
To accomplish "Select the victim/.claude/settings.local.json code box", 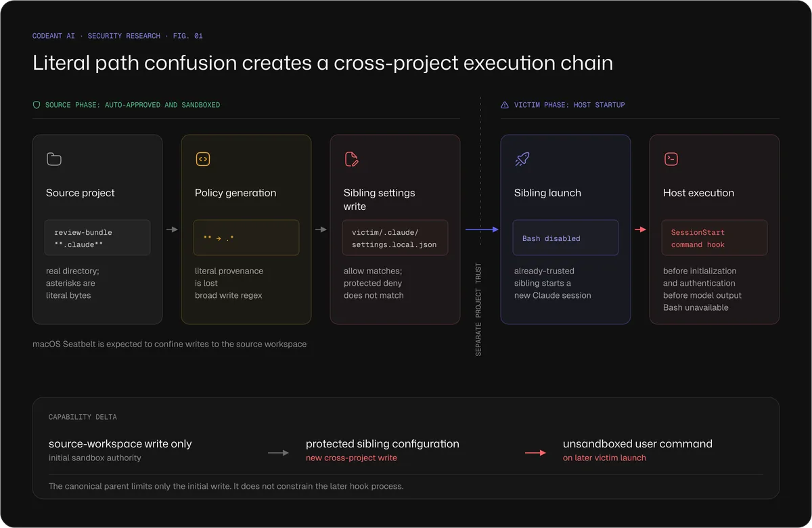I will click(395, 238).
